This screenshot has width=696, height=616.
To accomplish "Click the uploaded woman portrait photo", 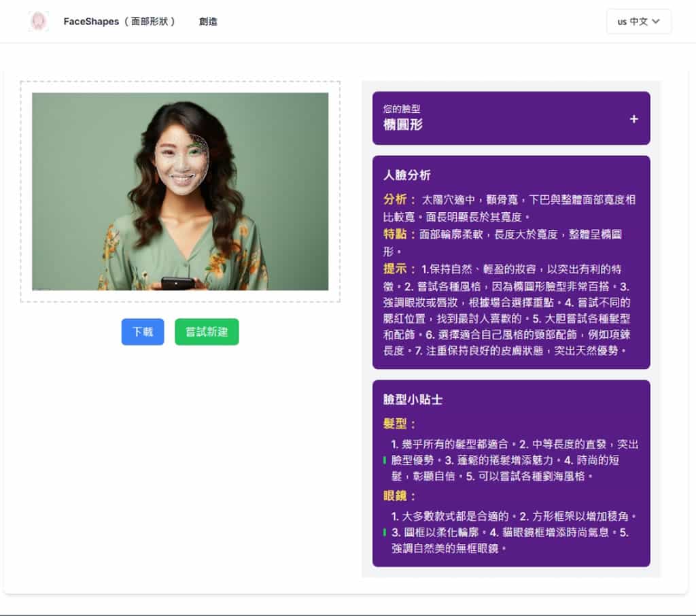I will pyautogui.click(x=180, y=192).
